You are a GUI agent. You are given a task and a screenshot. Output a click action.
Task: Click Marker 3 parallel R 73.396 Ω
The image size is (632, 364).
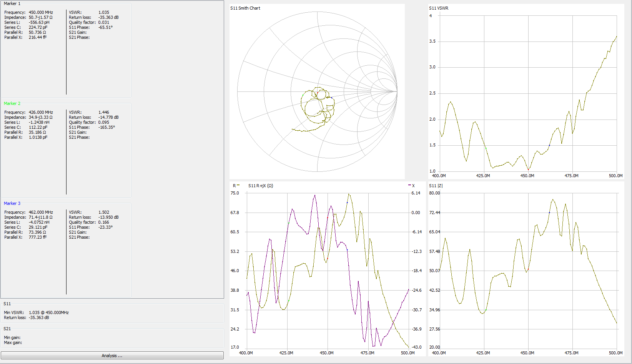[x=37, y=232]
